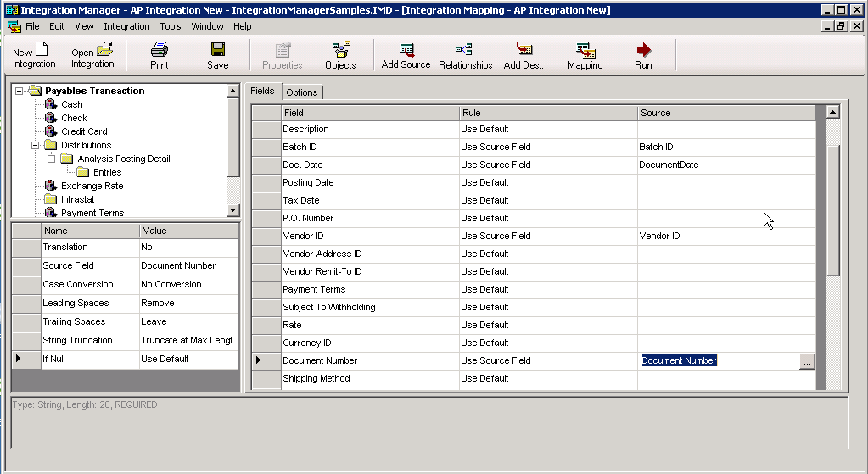Select Payables Transaction root node
The height and width of the screenshot is (474, 868).
[x=95, y=91]
